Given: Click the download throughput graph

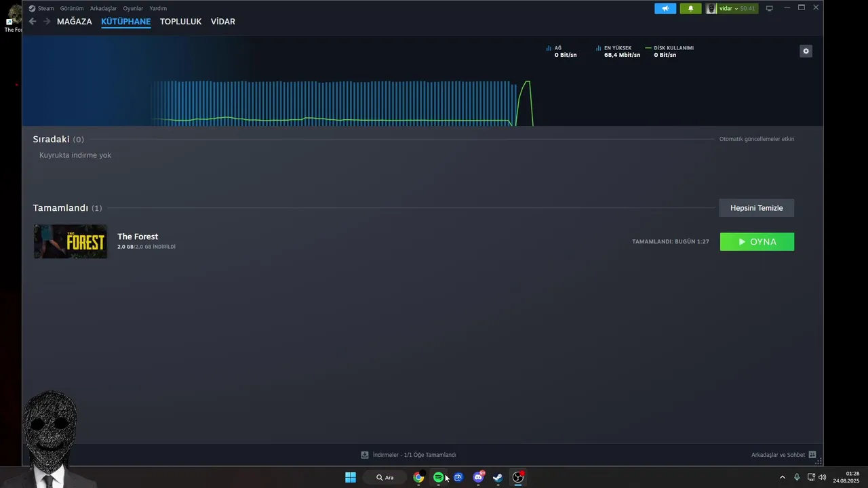Looking at the screenshot, I should 342,103.
